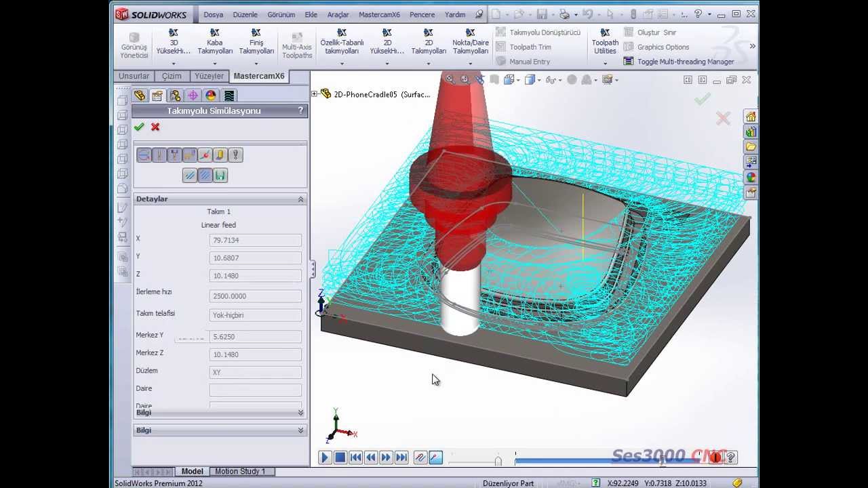
Task: Open Toolpath Utilities dropdown
Action: coord(605,64)
